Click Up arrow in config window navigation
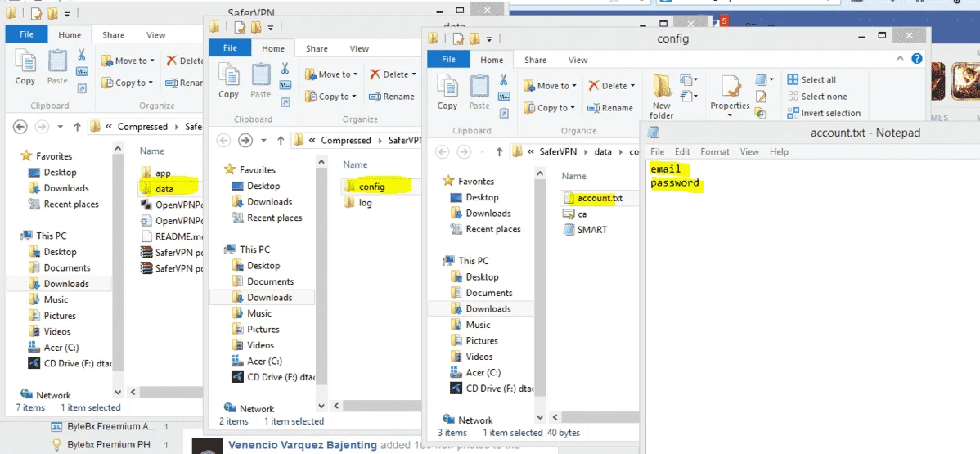The image size is (980, 454). point(499,151)
